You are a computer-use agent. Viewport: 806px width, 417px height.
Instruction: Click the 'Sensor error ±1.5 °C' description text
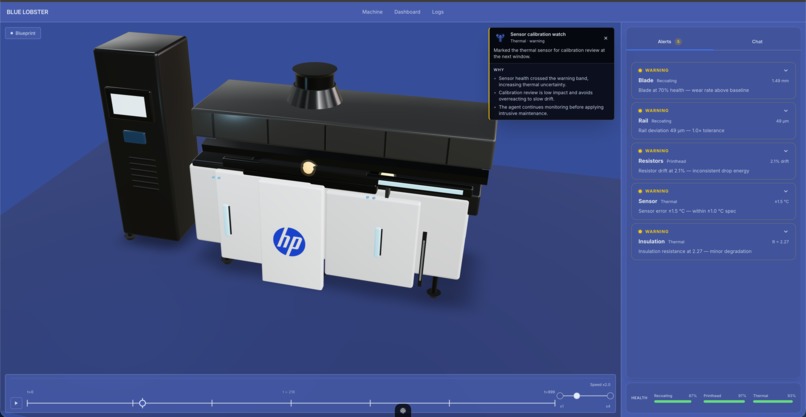pos(687,211)
